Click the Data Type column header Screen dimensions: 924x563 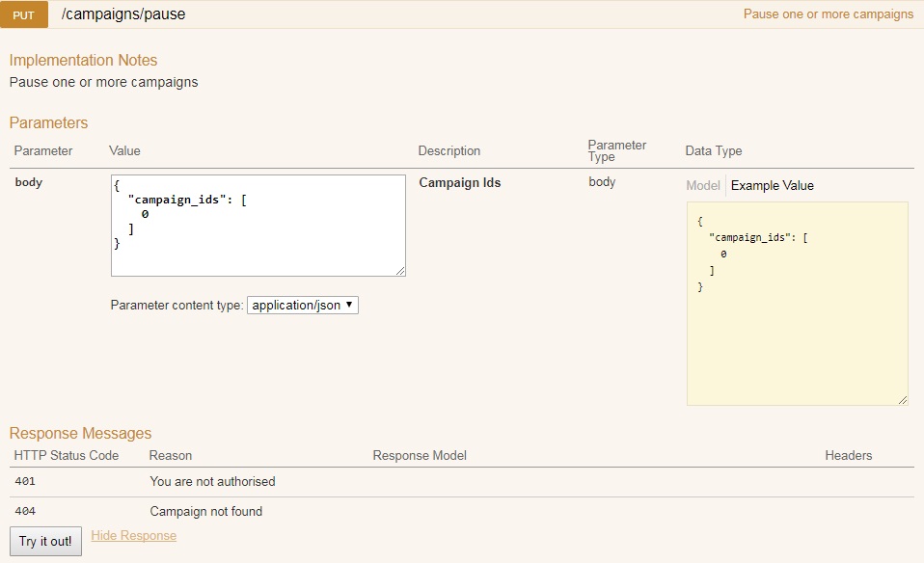click(x=713, y=150)
